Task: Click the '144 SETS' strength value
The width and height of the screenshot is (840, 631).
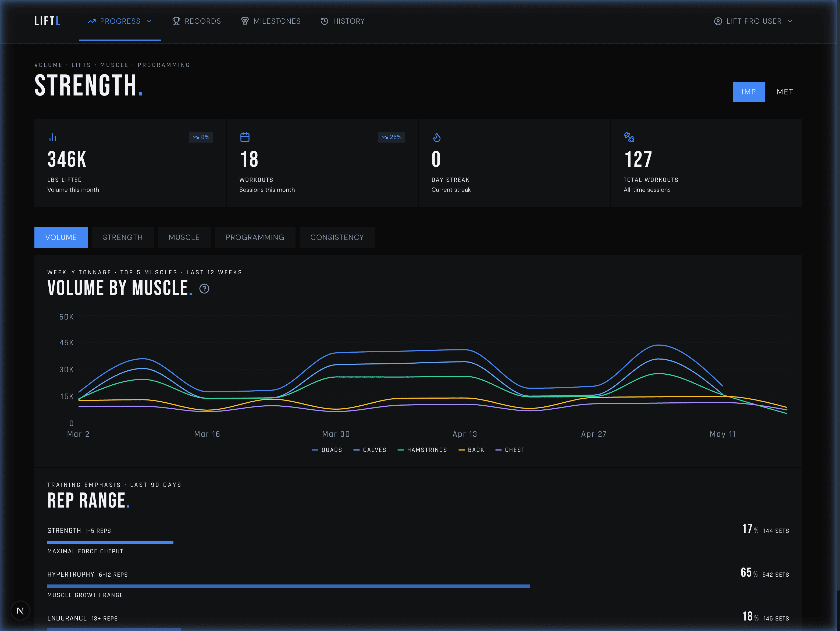Action: click(x=776, y=531)
